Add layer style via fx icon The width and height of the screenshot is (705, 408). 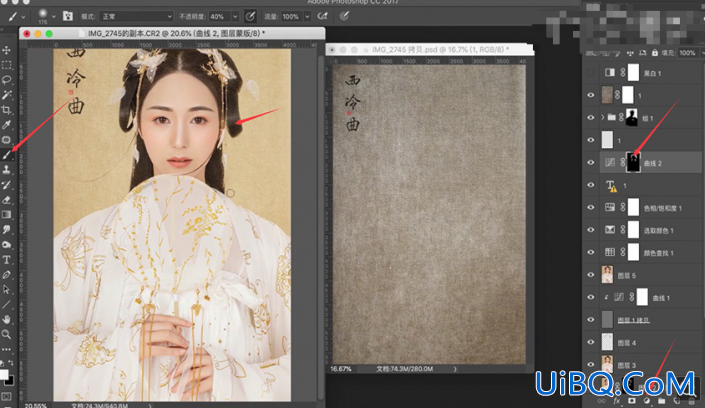(616, 400)
